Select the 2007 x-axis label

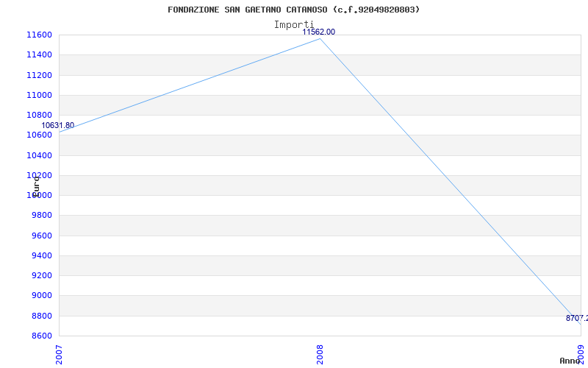click(x=59, y=355)
